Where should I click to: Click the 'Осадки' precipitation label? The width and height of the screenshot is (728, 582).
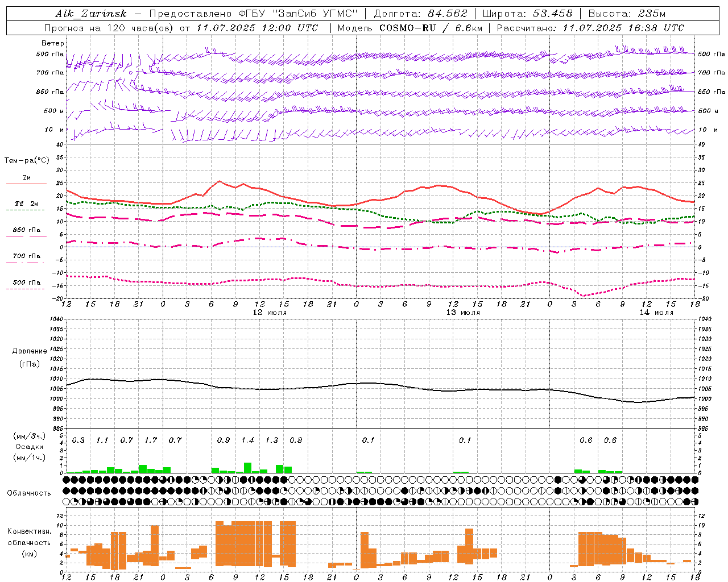(29, 447)
